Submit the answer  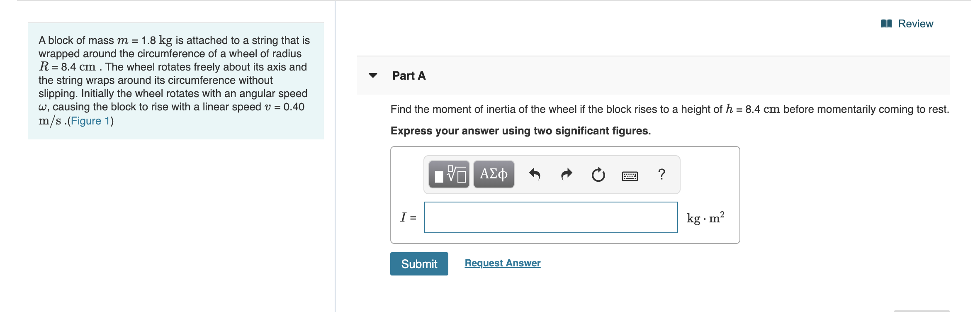coord(419,264)
